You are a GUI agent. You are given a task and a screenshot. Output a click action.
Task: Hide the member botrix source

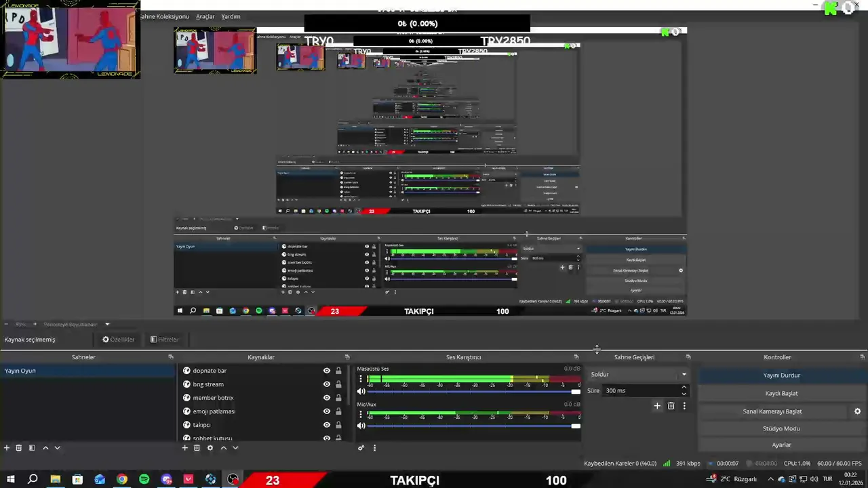tap(327, 398)
